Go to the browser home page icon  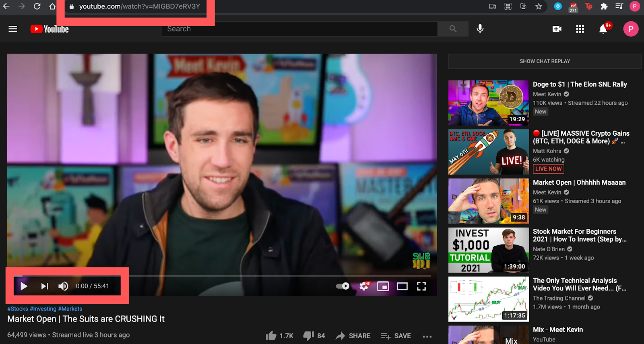52,6
